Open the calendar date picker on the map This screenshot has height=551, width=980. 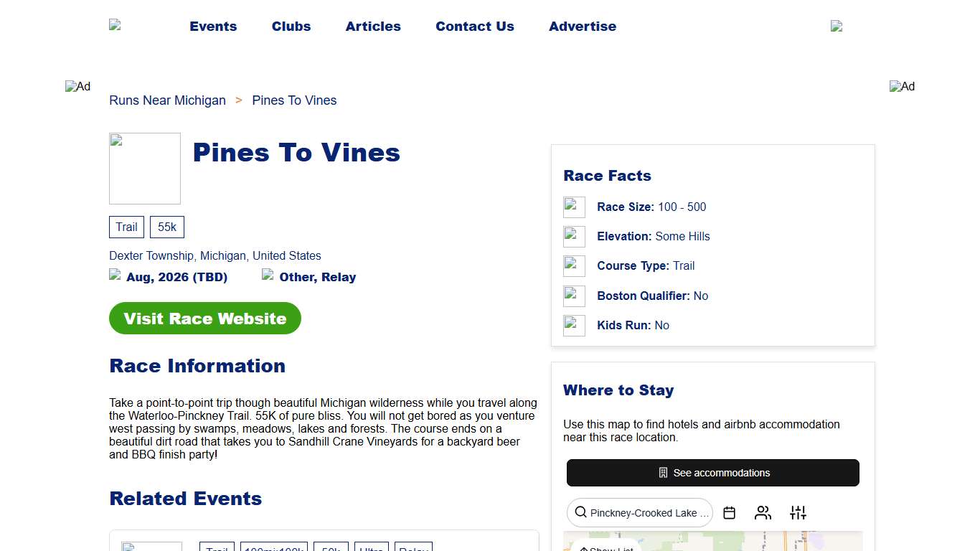pyautogui.click(x=729, y=512)
